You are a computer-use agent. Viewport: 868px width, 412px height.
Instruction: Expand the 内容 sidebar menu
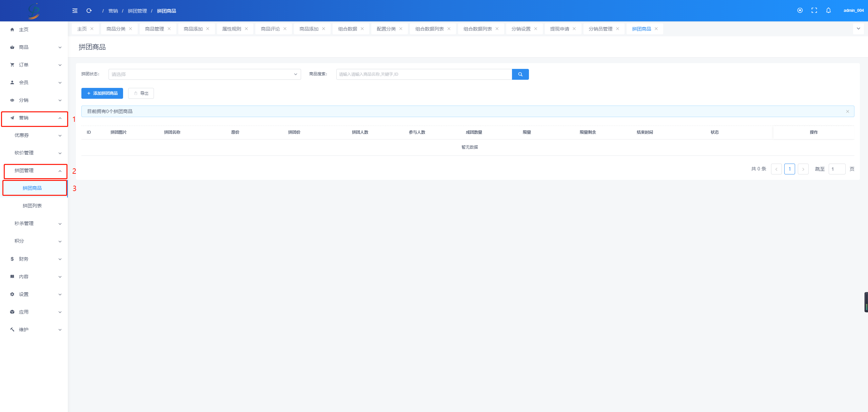(34, 277)
